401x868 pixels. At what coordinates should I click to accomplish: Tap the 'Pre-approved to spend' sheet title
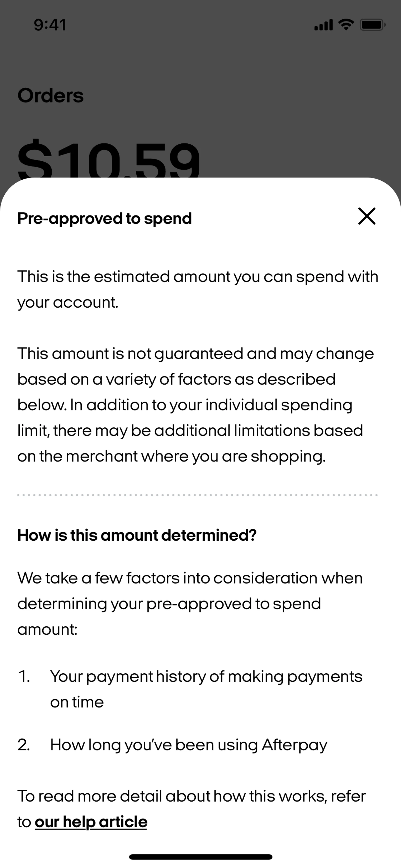tap(104, 218)
